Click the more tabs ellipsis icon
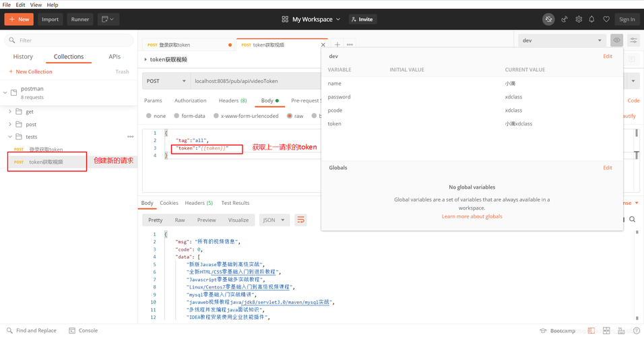This screenshot has height=337, width=644. (350, 44)
